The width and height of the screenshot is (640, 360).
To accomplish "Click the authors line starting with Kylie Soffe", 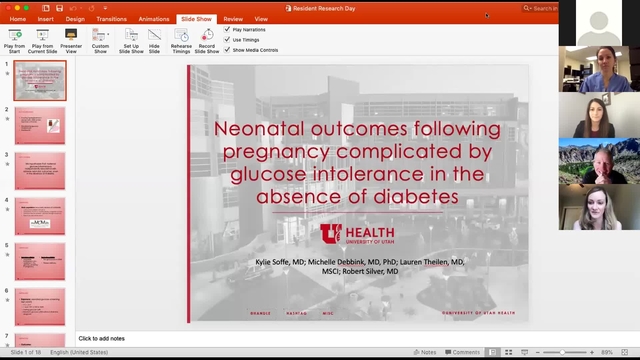I will [x=360, y=267].
